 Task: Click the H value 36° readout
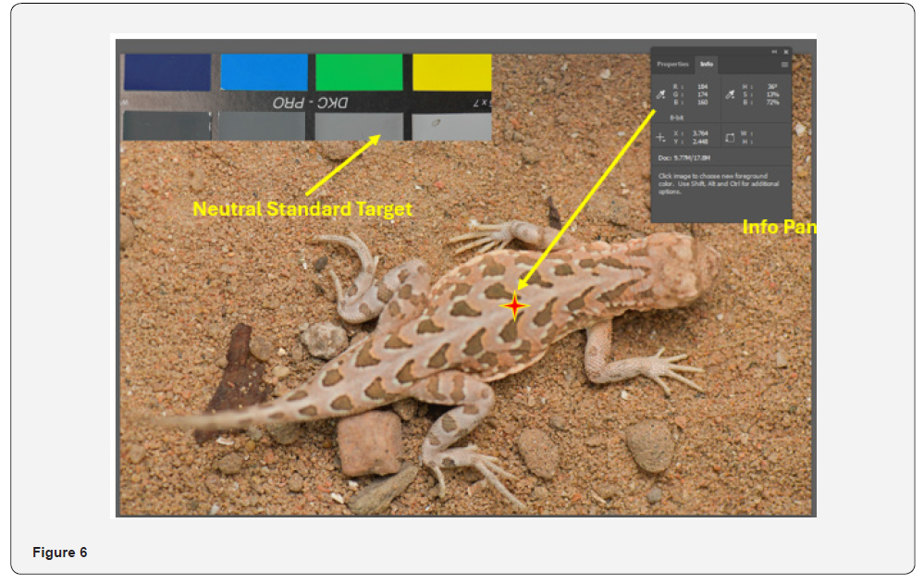(x=772, y=87)
